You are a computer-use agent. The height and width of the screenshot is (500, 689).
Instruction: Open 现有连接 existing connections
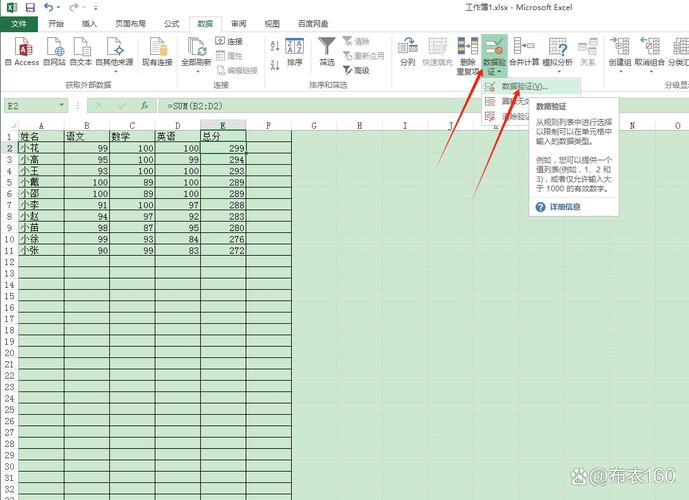pyautogui.click(x=157, y=52)
